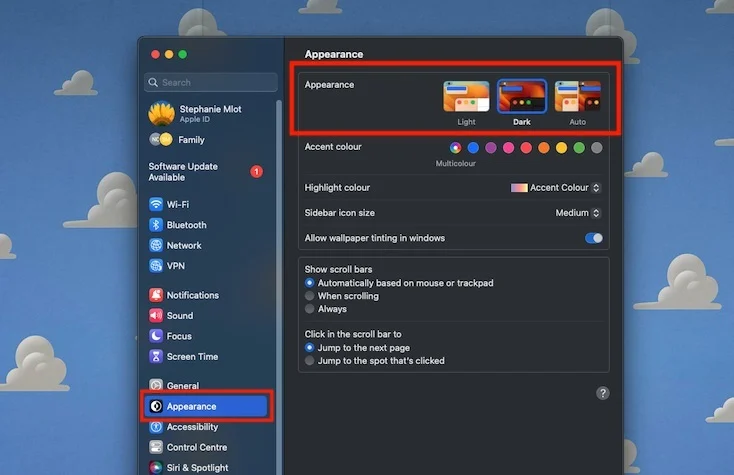Choose the blue accent colour

tap(473, 148)
